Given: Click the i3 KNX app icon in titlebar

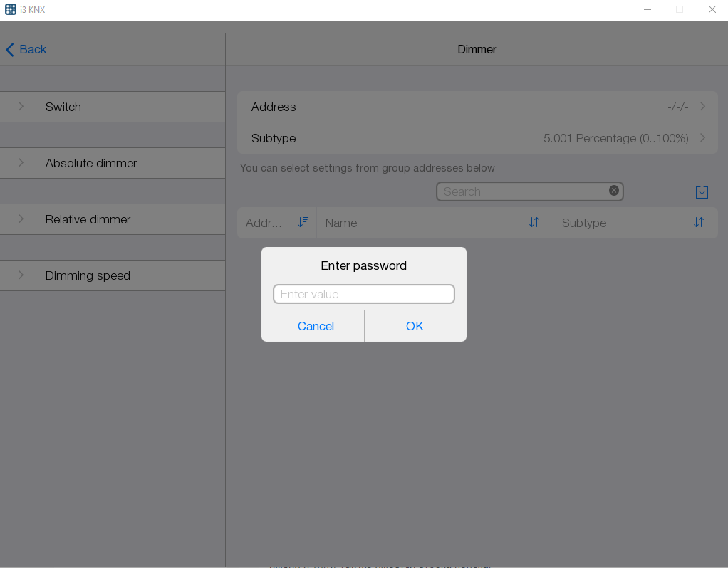Looking at the screenshot, I should [x=9, y=9].
